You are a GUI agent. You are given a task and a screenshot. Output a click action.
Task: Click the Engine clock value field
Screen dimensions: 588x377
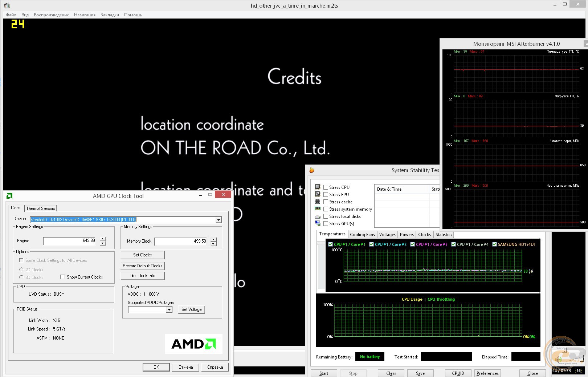69,241
